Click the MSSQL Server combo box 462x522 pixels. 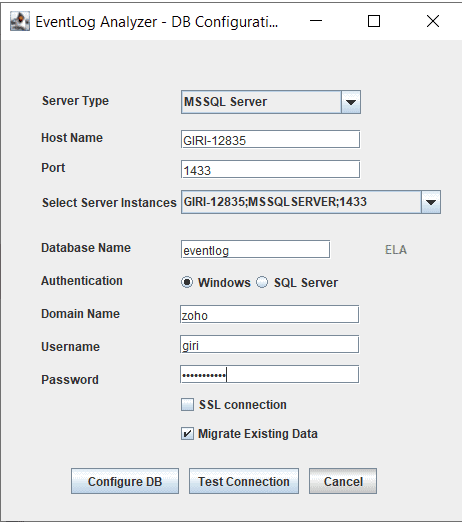coord(271,102)
